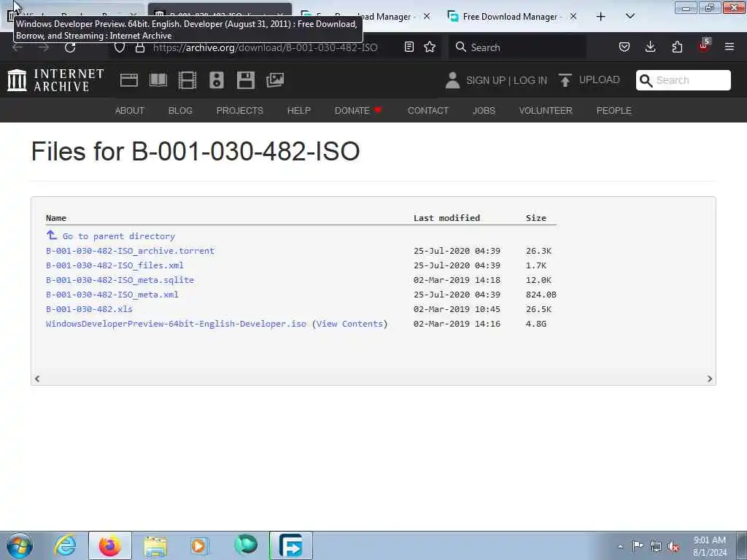Click the user avatar icon beside Sign Up
The image size is (747, 560).
[452, 80]
